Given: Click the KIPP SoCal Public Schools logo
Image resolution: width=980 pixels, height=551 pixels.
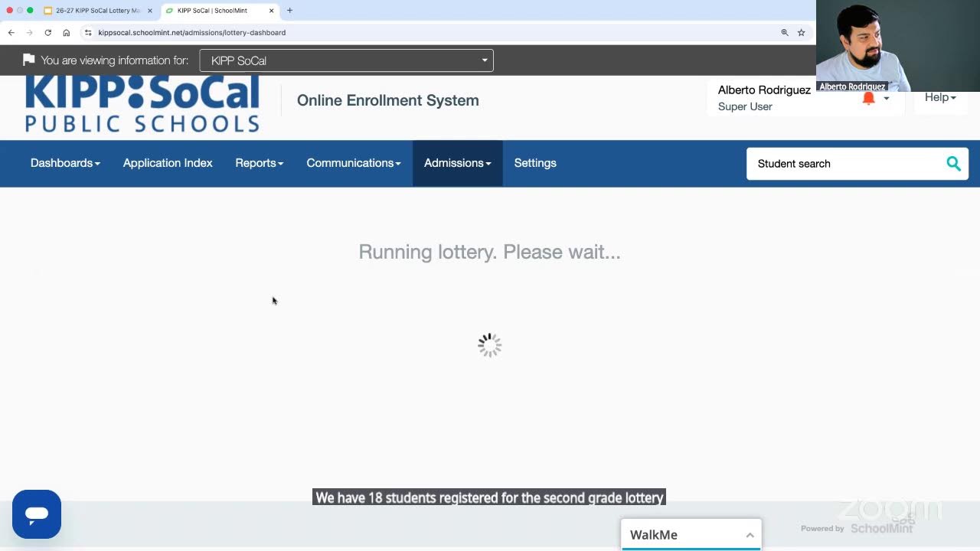Looking at the screenshot, I should (142, 104).
